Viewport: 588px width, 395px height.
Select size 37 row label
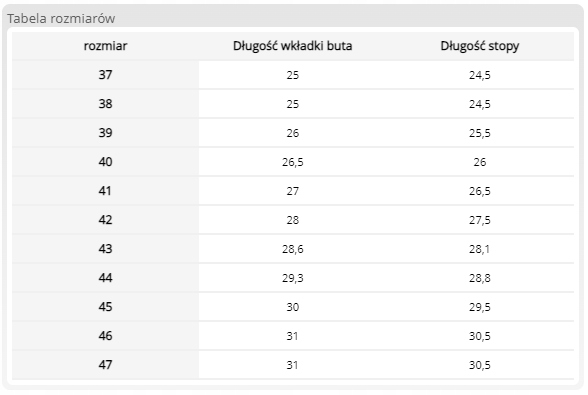(105, 75)
